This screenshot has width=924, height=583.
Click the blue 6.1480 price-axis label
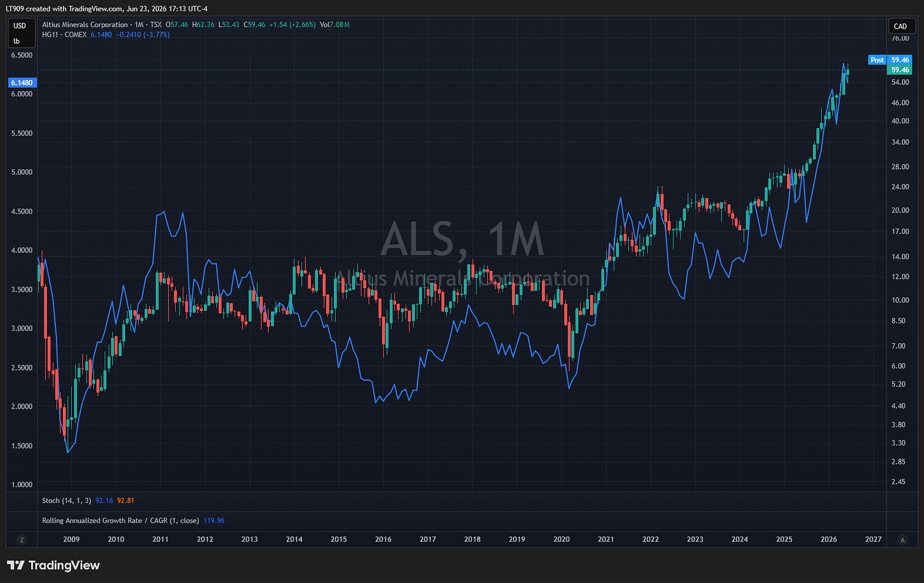[22, 82]
